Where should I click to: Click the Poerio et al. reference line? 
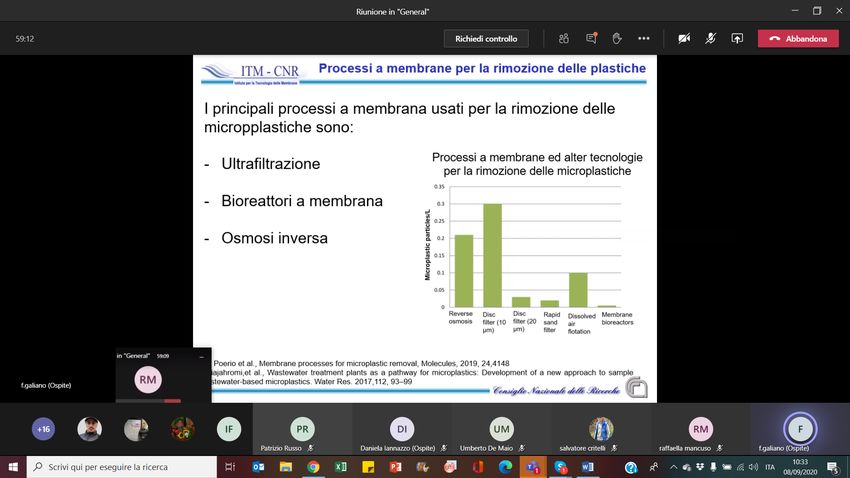coord(361,363)
